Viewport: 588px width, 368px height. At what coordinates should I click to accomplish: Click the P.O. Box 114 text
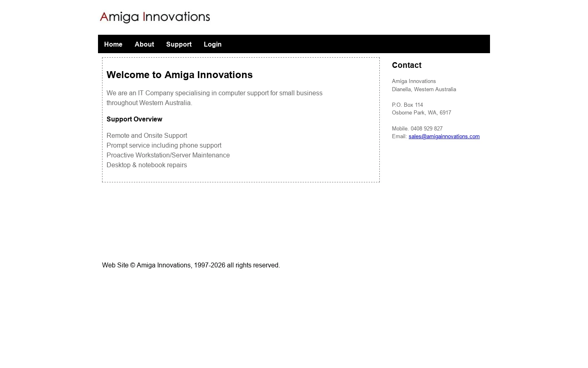point(408,105)
